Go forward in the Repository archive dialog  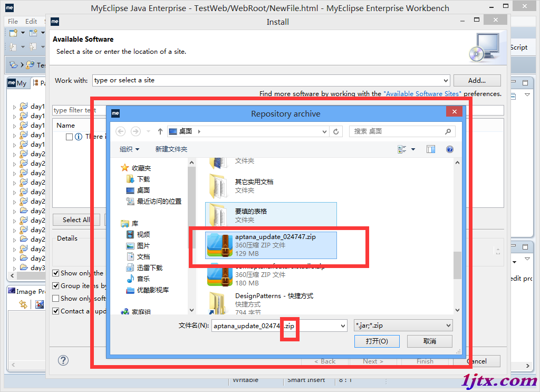pos(136,131)
